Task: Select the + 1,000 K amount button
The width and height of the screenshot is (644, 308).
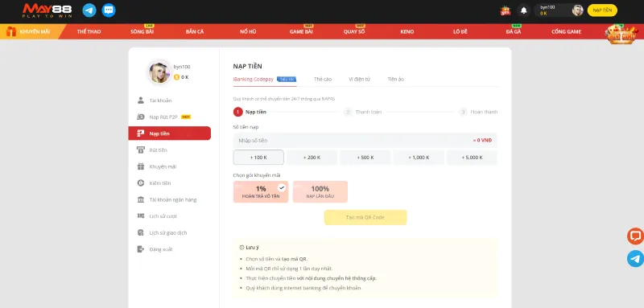Action: [419, 158]
